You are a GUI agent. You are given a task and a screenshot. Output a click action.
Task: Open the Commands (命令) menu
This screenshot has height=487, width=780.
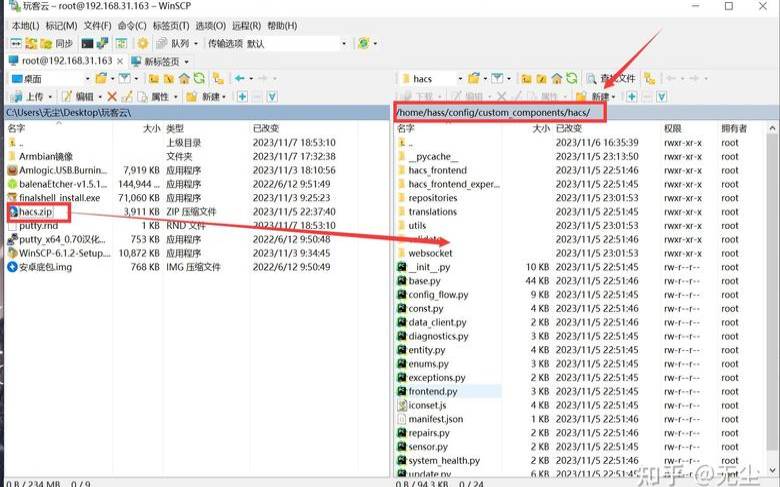[x=132, y=26]
